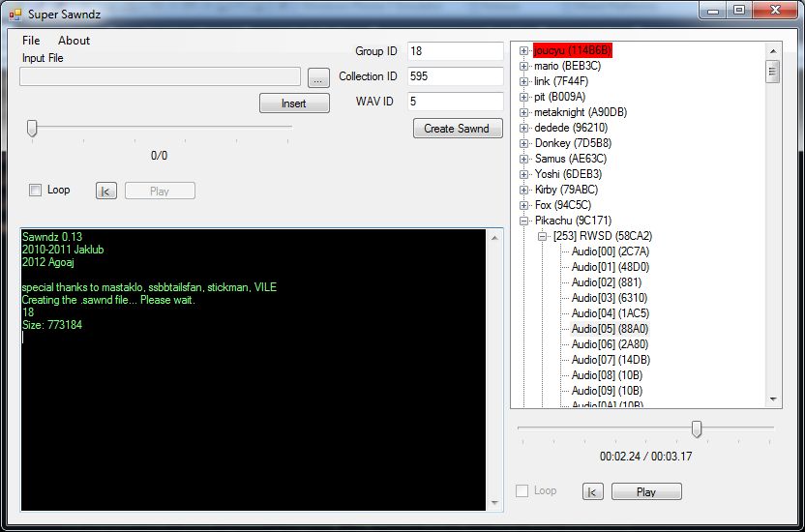
Task: Click the left rewind-to-start button
Action: point(106,191)
